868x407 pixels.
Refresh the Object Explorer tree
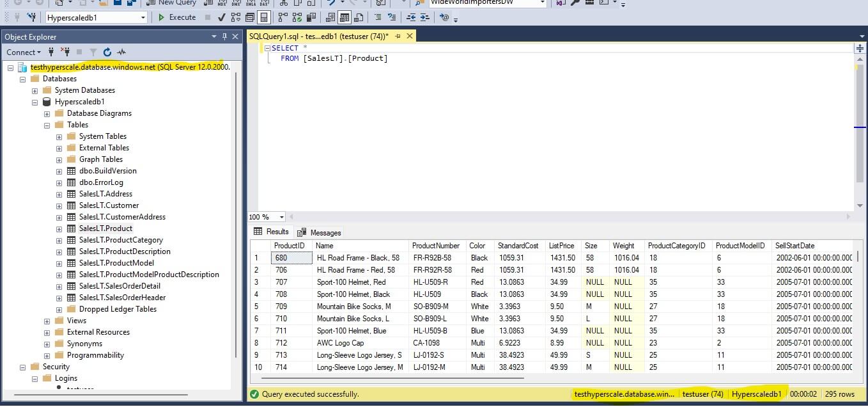(x=107, y=52)
